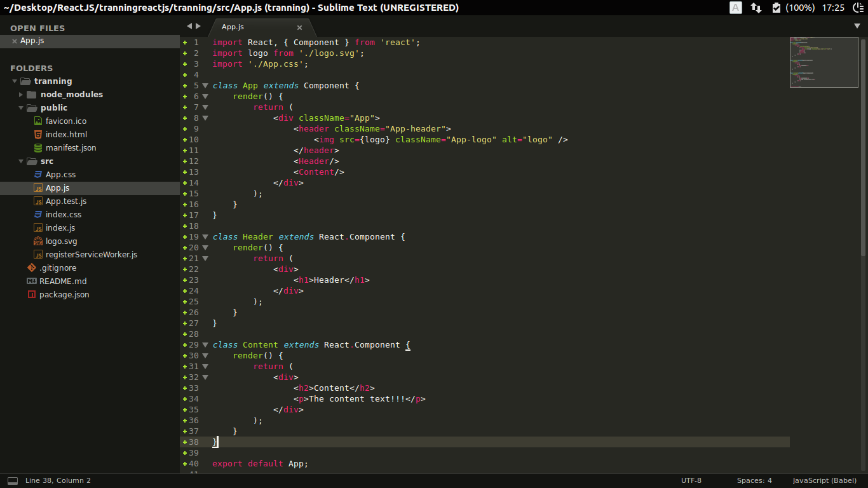
Task: Fold the class App code at line 5
Action: [205, 86]
